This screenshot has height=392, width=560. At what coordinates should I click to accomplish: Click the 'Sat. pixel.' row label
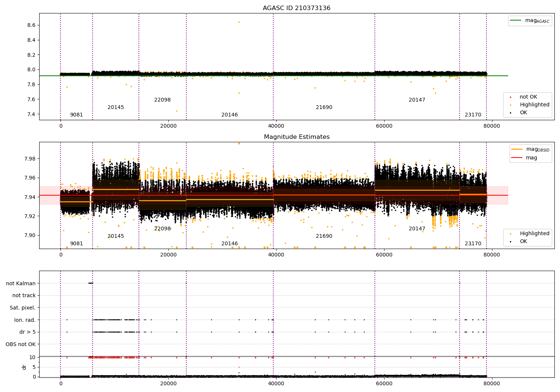tap(22, 308)
